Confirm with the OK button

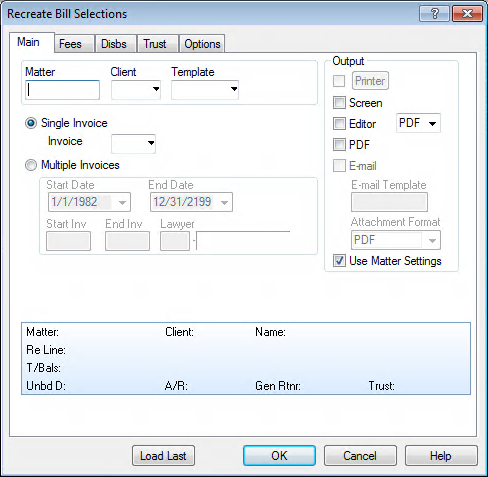pos(279,456)
